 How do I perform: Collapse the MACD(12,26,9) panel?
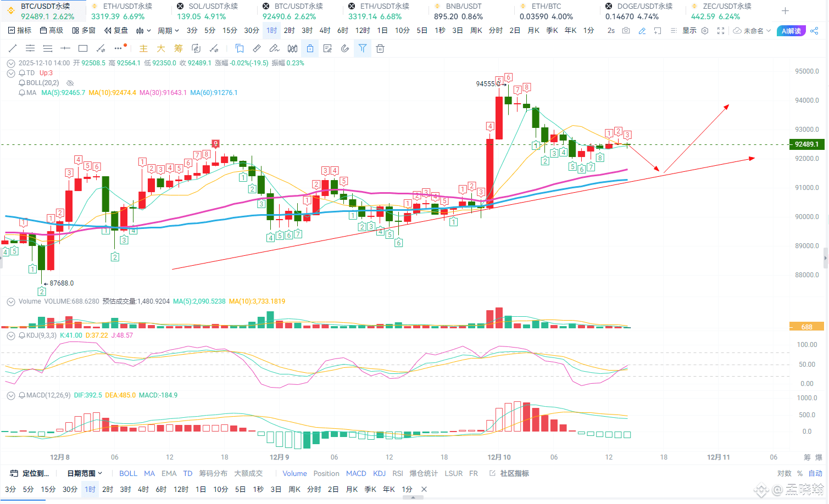(x=10, y=395)
